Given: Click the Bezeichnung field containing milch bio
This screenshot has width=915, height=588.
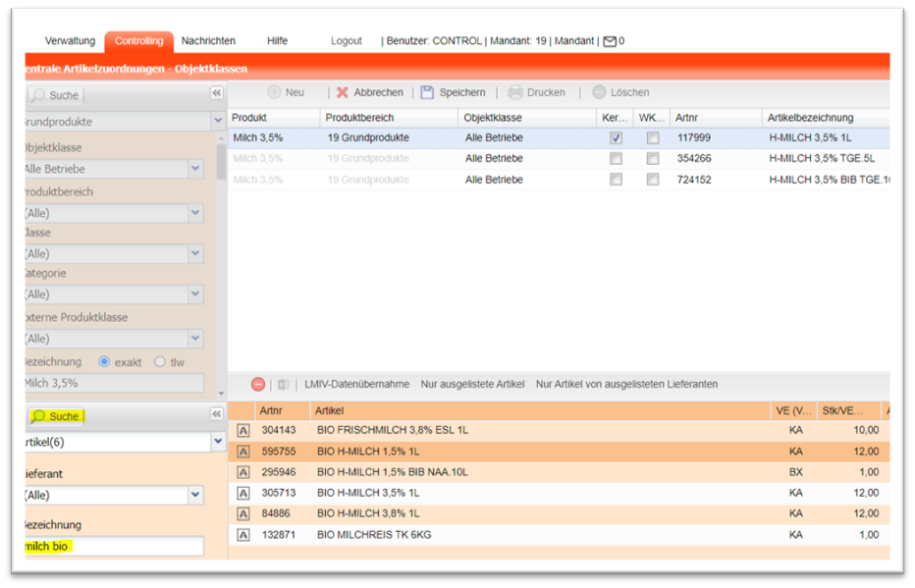Looking at the screenshot, I should 112,546.
